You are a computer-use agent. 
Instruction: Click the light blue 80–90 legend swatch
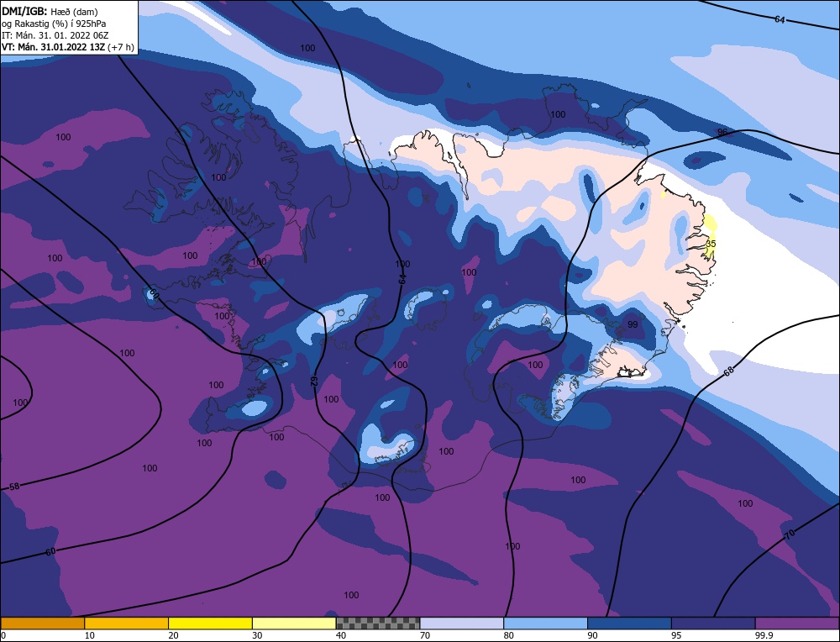point(545,624)
